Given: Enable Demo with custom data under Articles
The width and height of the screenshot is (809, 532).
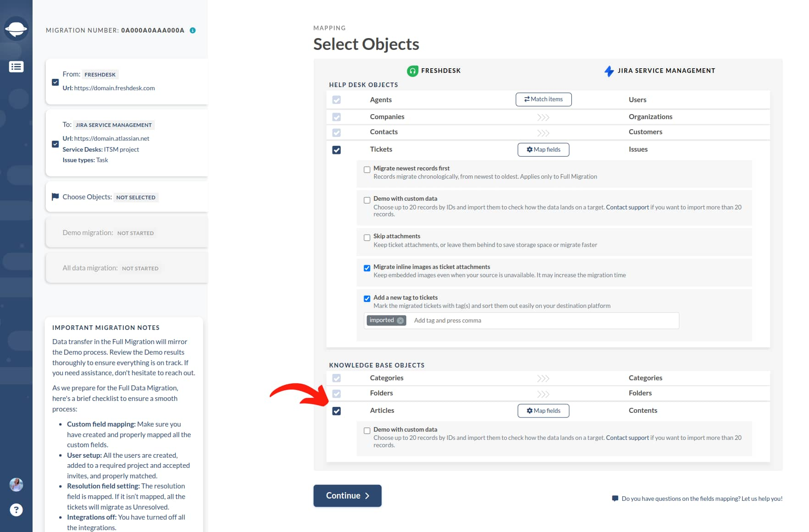Looking at the screenshot, I should (x=367, y=431).
